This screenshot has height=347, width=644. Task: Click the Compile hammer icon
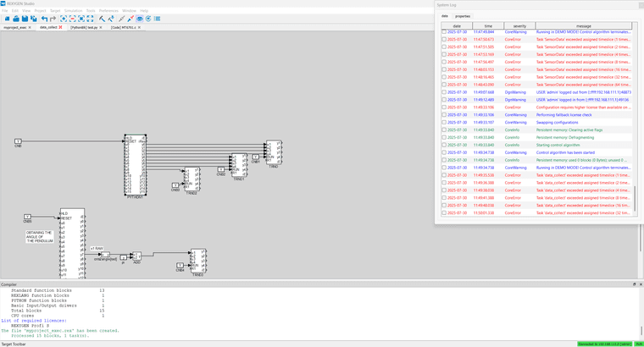(x=102, y=19)
